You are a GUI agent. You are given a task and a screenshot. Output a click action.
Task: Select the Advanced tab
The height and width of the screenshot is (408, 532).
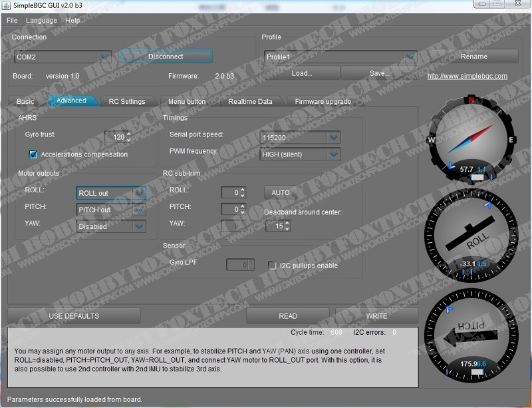71,101
